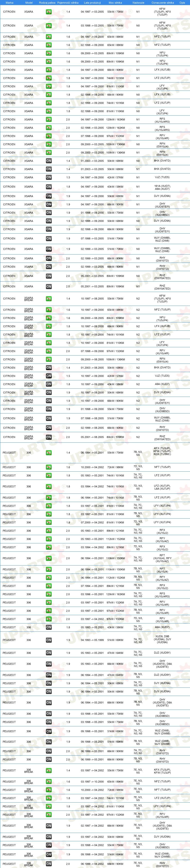Click the 'Oznaczenie silnika' column header
Image resolution: width=190 pixels, height=868 pixels.
pyautogui.click(x=163, y=2)
